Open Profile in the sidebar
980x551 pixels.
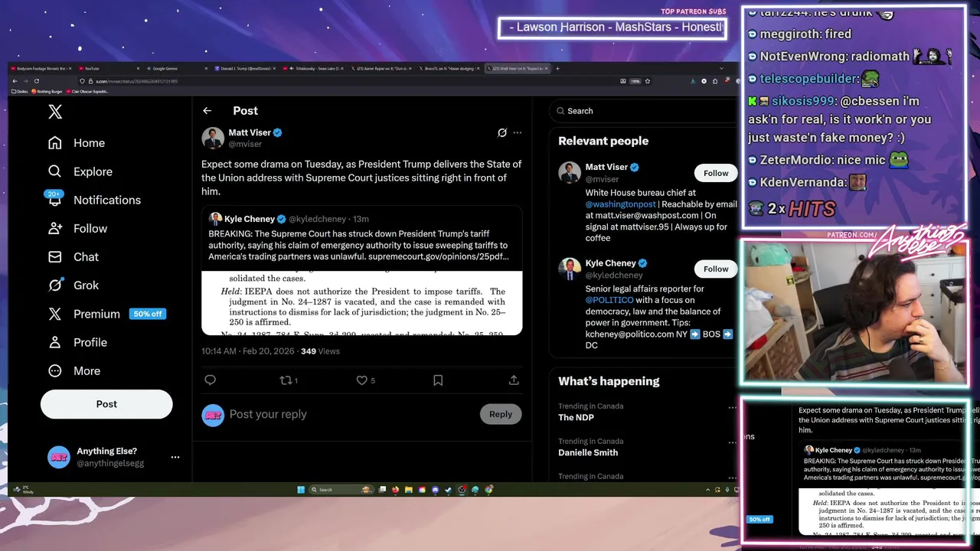point(77,342)
